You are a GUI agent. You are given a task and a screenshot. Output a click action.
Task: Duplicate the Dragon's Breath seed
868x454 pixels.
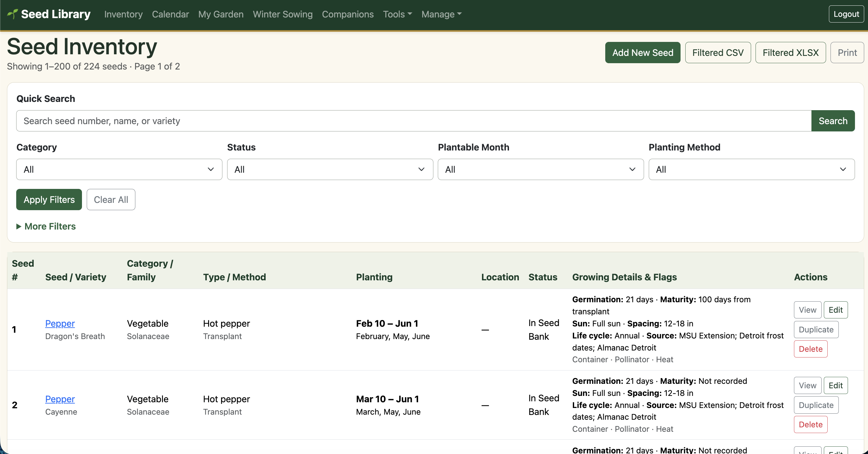pos(816,329)
